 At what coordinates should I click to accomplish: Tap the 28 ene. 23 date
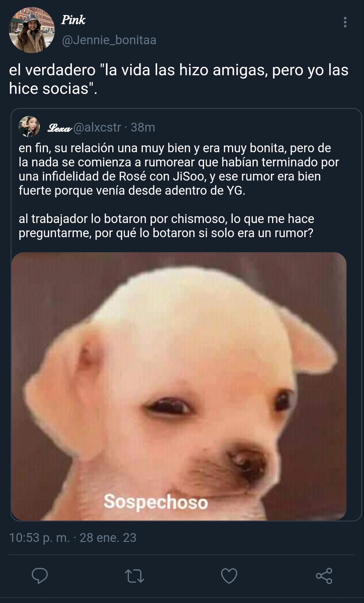coord(108,538)
